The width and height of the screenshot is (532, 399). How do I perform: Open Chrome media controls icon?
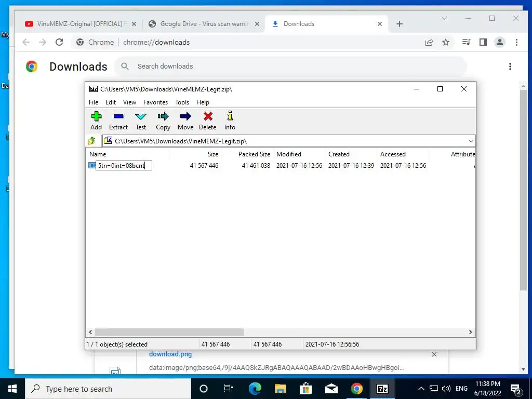(x=466, y=42)
